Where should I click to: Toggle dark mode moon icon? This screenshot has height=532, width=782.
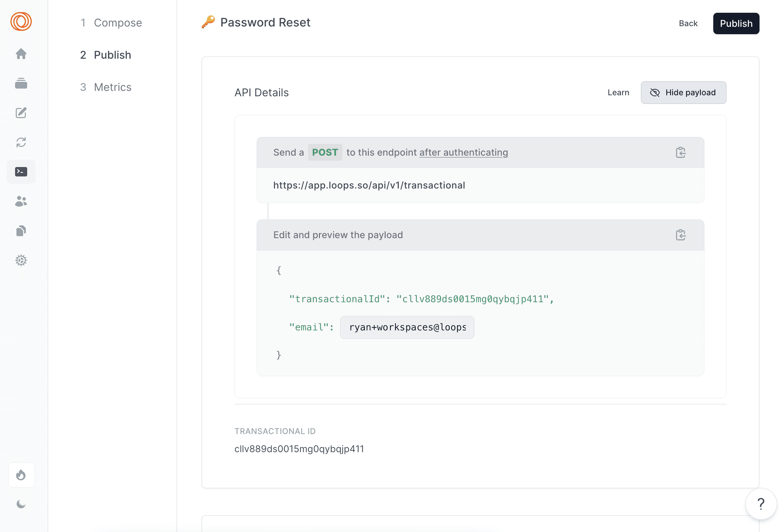point(21,504)
